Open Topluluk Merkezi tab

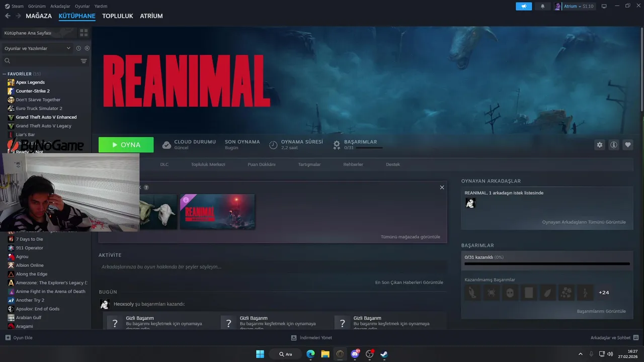pyautogui.click(x=208, y=164)
